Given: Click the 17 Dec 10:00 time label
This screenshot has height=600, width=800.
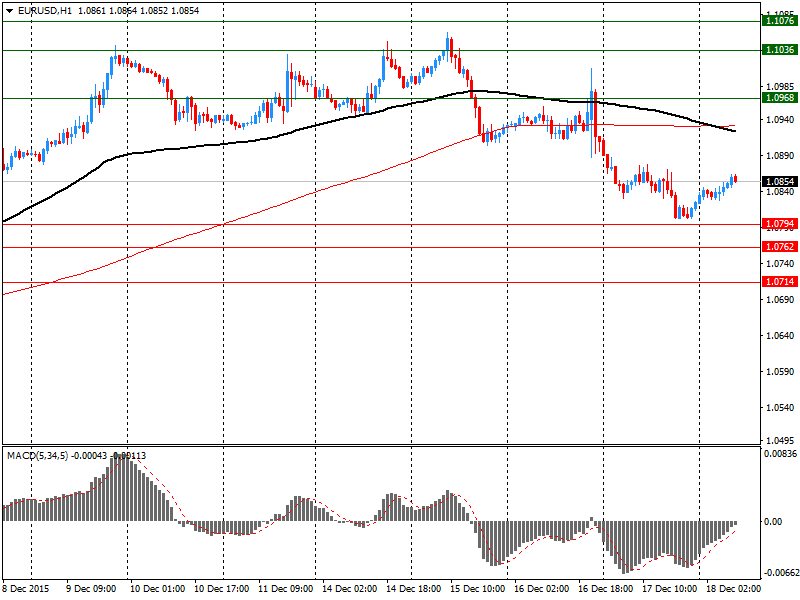Looking at the screenshot, I should tap(669, 589).
